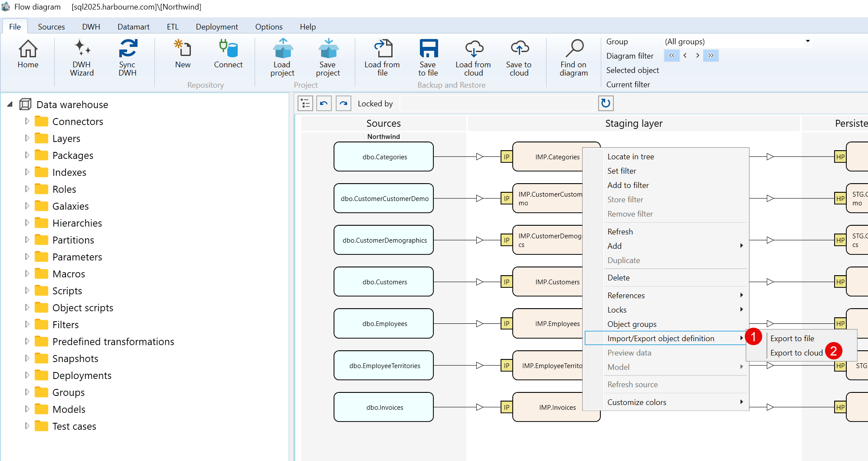The width and height of the screenshot is (868, 461).
Task: Expand the Packages folder
Action: [27, 155]
